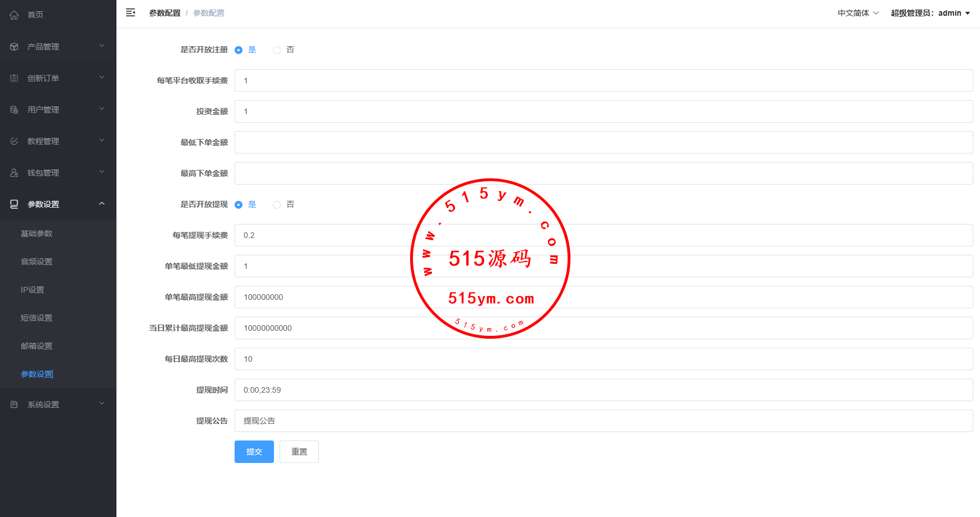Toggle the sidebar collapse hamburger icon

[x=131, y=13]
